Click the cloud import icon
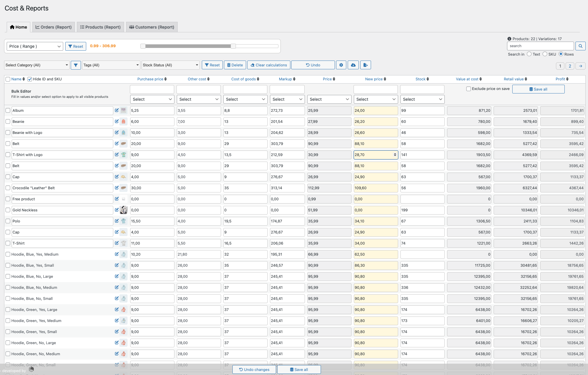The width and height of the screenshot is (588, 375). pos(353,65)
